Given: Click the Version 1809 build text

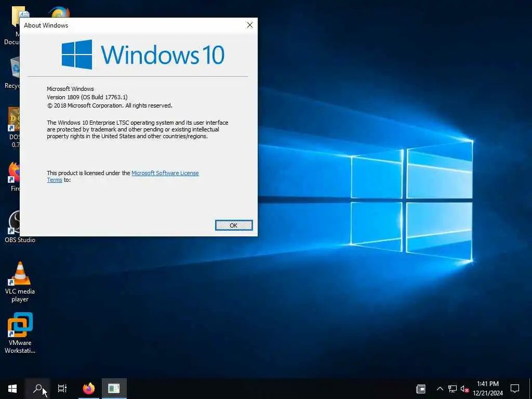Looking at the screenshot, I should pyautogui.click(x=87, y=97).
